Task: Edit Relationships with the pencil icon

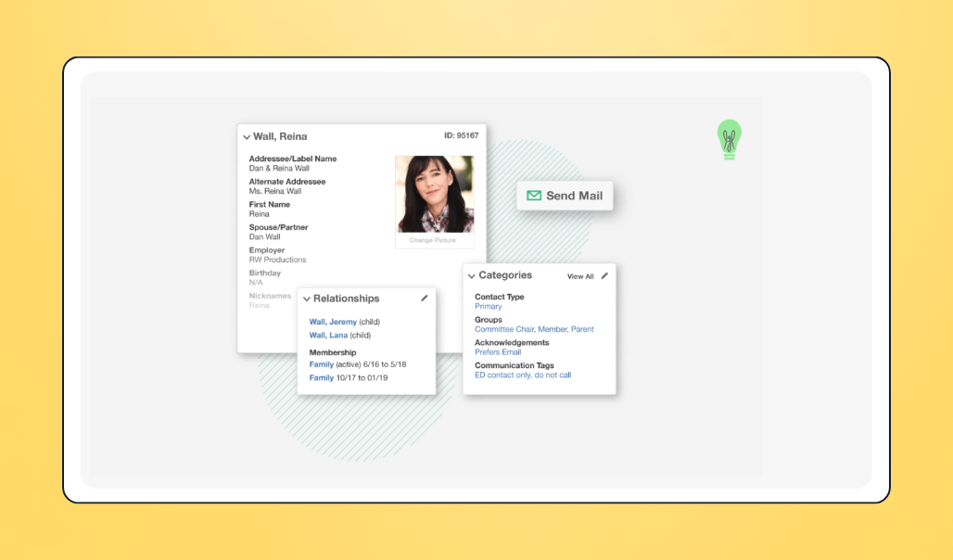Action: (425, 298)
